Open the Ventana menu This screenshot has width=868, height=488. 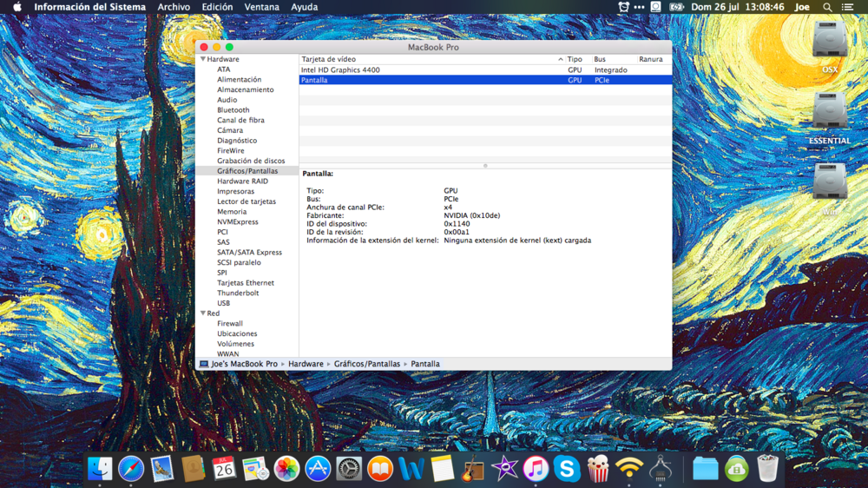(x=261, y=7)
